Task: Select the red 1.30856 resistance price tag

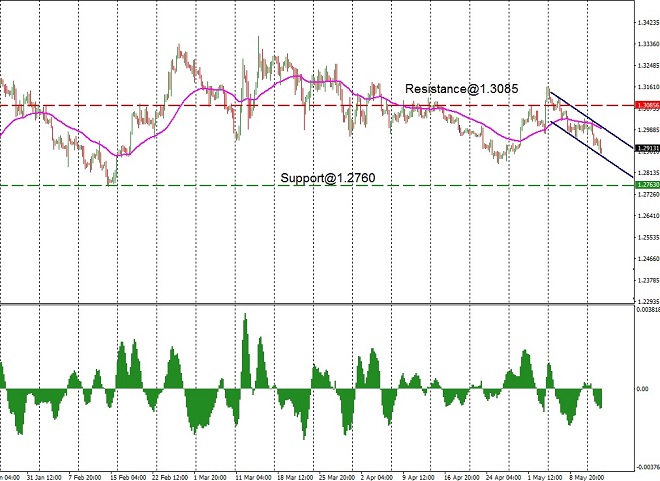Action: tap(647, 105)
